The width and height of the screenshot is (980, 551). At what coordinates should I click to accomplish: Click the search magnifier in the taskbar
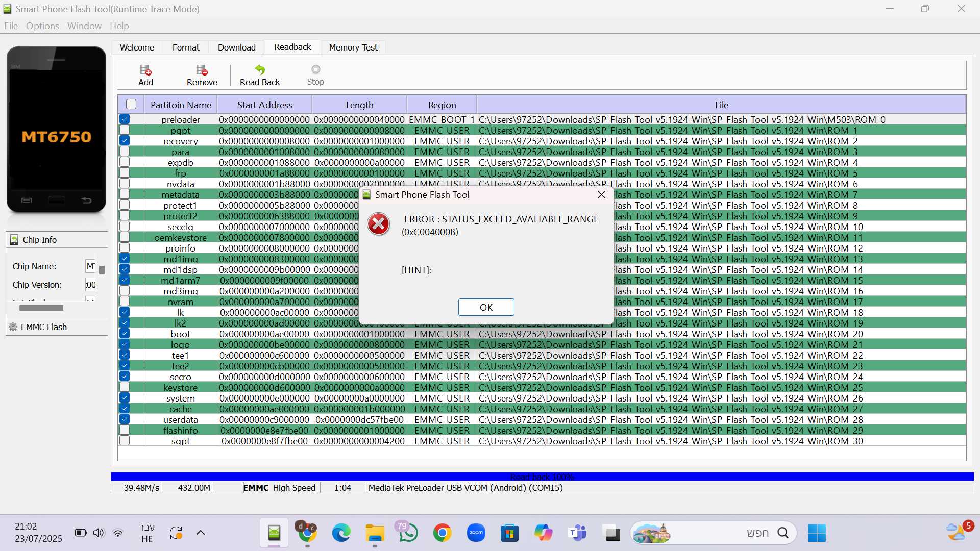783,533
